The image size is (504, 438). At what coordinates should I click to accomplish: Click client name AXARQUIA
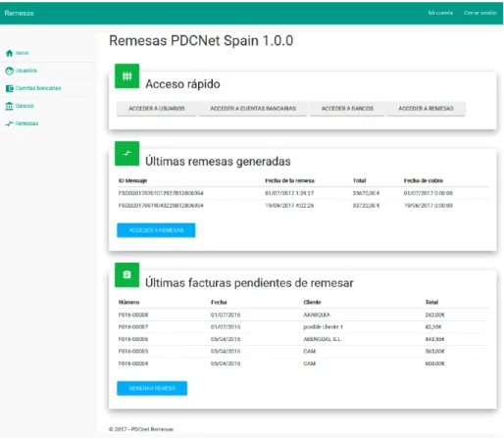pyautogui.click(x=317, y=315)
